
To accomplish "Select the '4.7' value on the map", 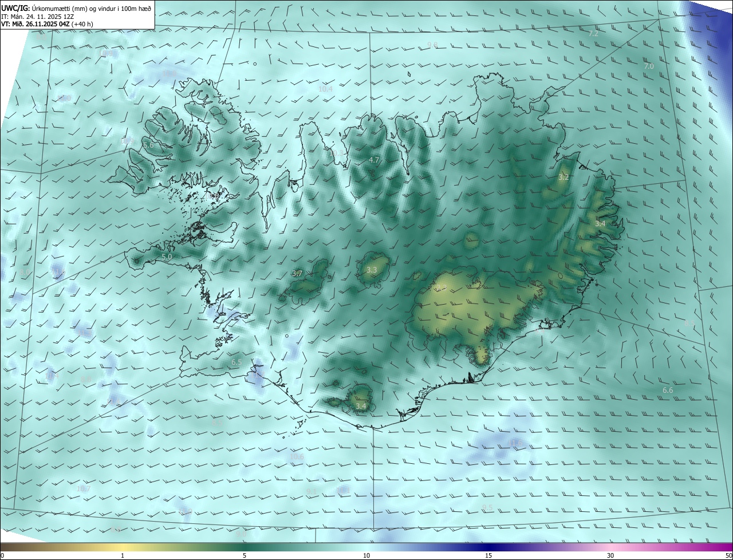I will pos(374,160).
